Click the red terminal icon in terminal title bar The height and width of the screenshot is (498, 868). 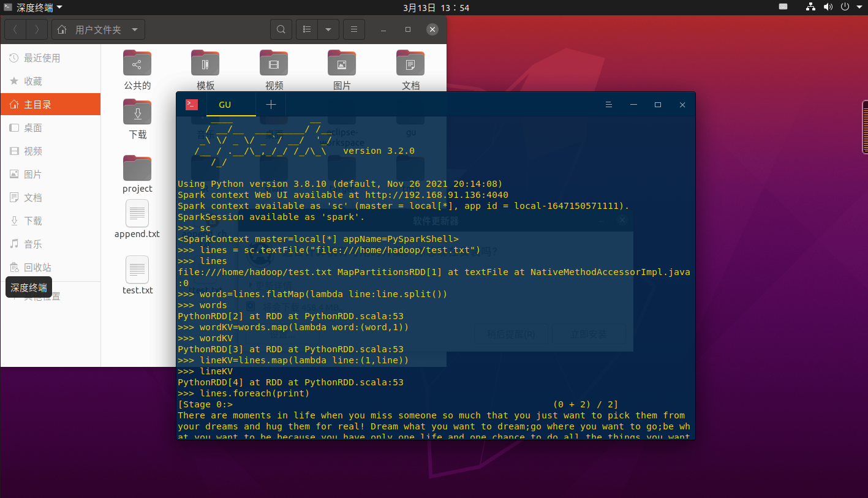coord(192,105)
